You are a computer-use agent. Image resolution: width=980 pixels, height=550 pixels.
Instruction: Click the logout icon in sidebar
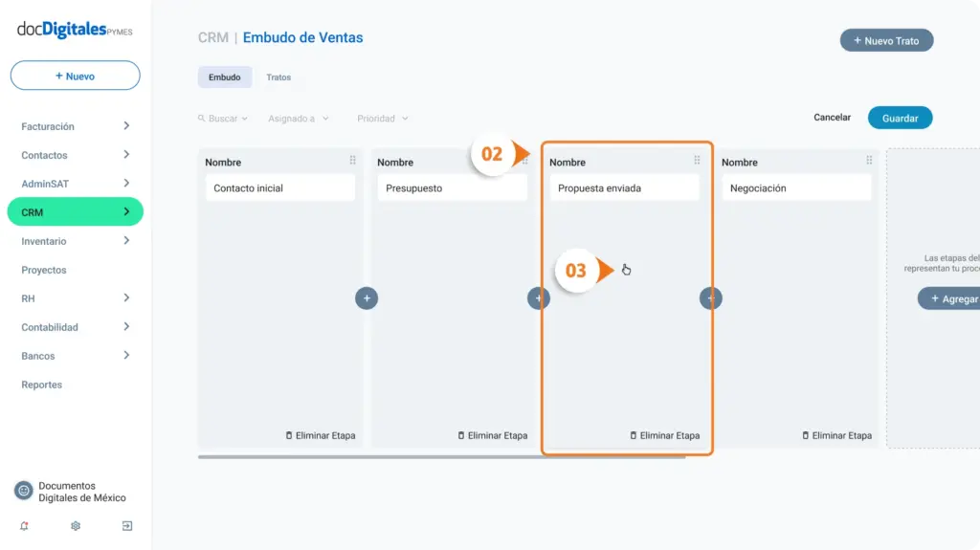(x=127, y=526)
